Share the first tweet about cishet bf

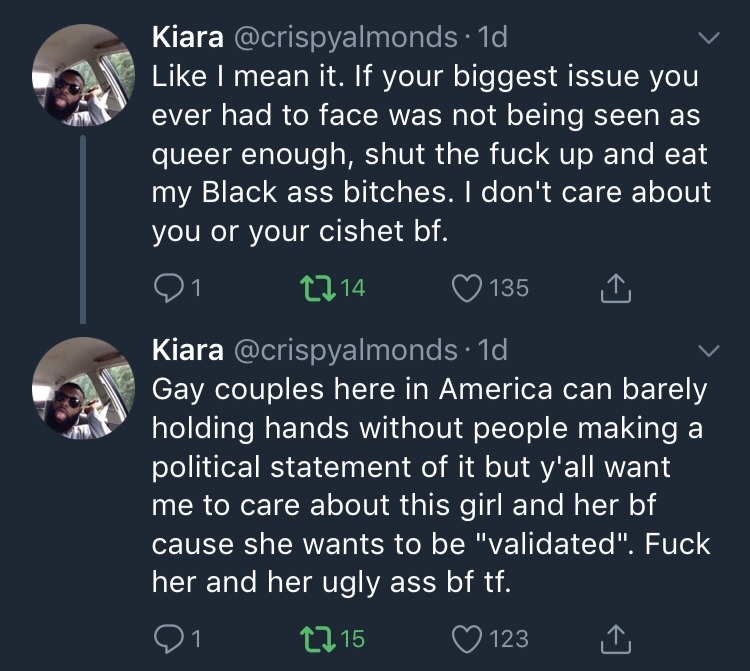click(x=614, y=289)
